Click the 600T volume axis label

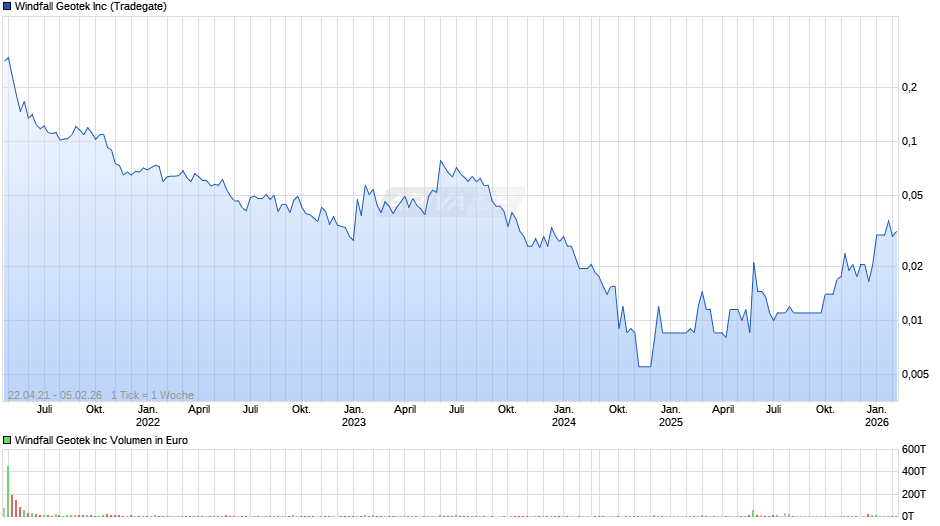coord(914,449)
